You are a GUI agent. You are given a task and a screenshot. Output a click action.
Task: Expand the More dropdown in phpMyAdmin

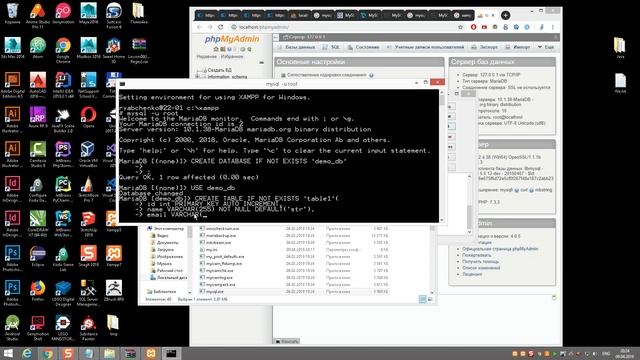point(546,47)
